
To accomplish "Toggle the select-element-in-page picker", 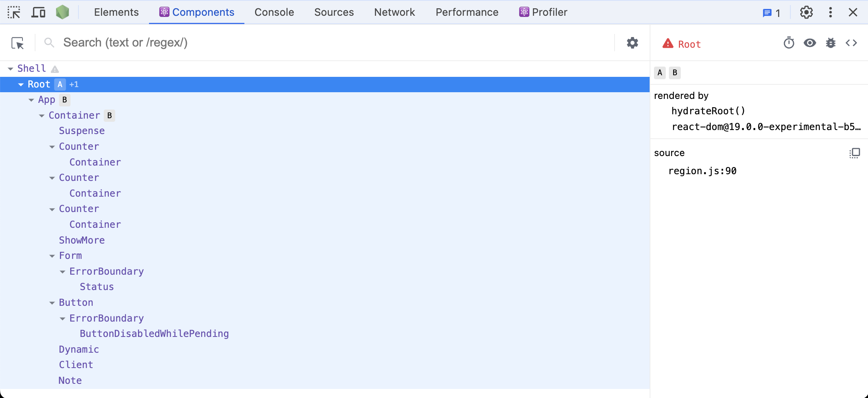I will (x=18, y=43).
